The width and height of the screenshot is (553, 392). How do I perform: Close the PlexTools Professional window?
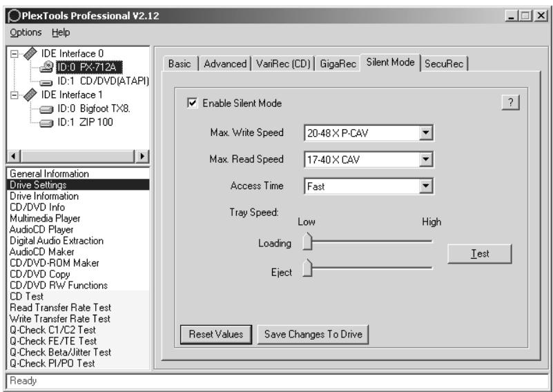tap(541, 15)
